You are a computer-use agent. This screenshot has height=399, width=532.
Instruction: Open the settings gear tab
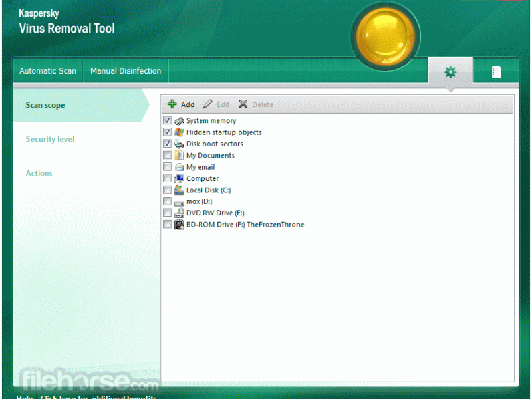click(x=450, y=72)
